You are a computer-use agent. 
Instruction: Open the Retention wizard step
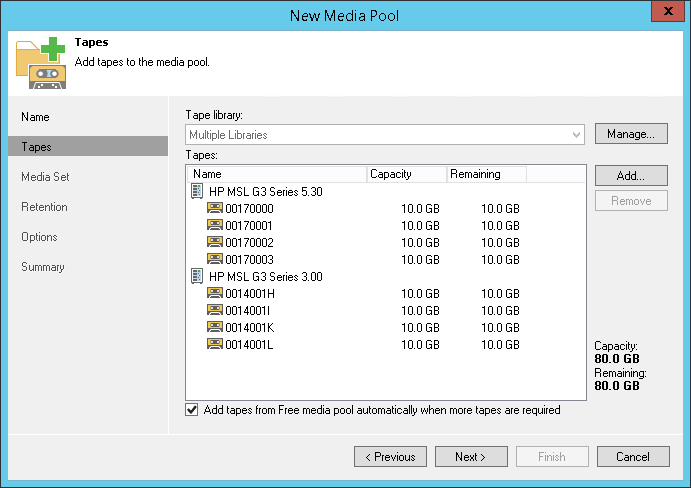pos(44,207)
